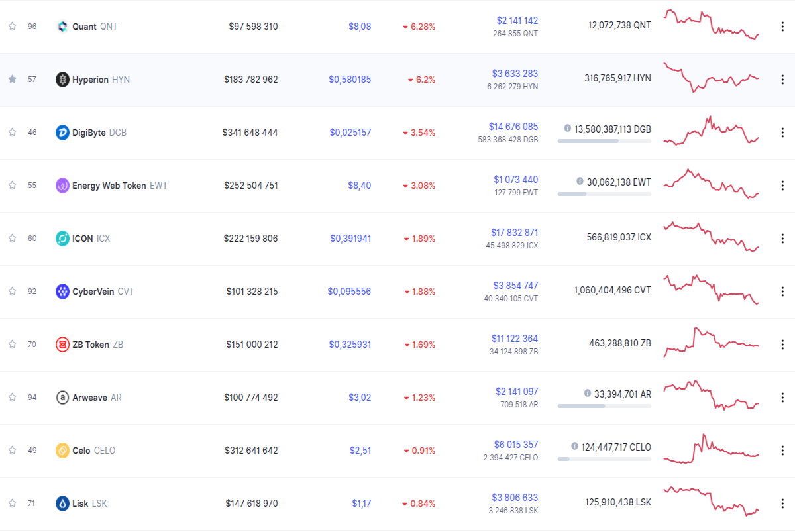This screenshot has width=795, height=532.
Task: Click the Quant coin logo icon
Action: (62, 27)
